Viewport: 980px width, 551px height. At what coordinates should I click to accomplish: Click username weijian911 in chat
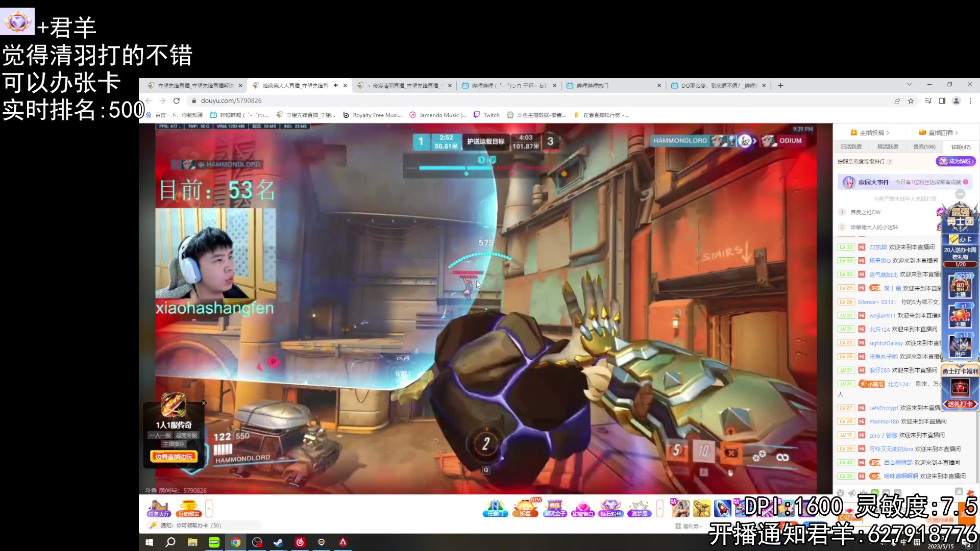(882, 316)
